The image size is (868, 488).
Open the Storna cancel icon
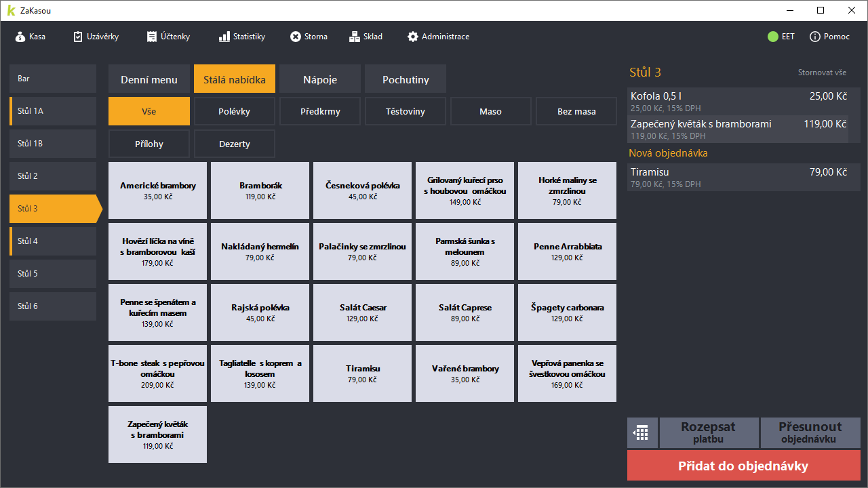coord(296,37)
